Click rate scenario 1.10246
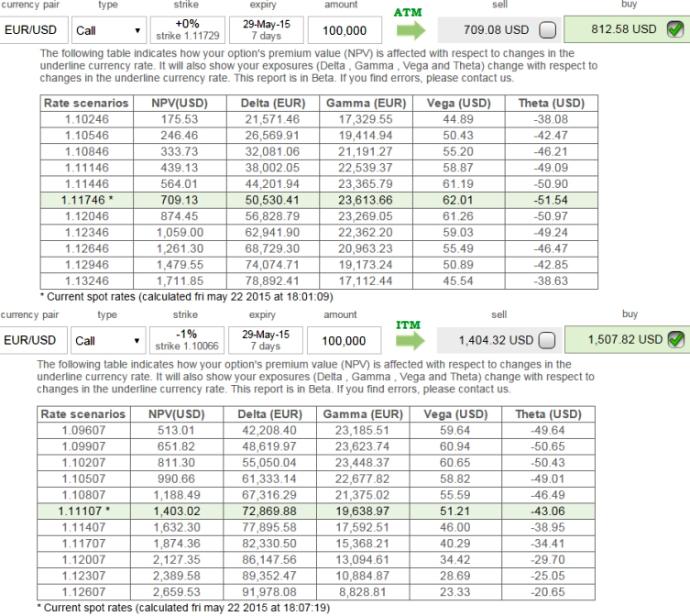The image size is (690, 616). click(x=87, y=119)
